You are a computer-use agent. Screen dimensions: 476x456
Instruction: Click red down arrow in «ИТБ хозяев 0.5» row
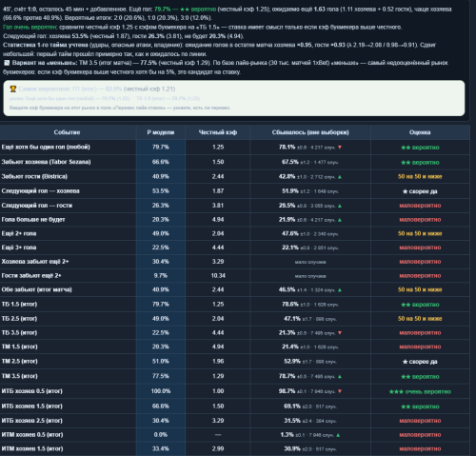pos(340,391)
